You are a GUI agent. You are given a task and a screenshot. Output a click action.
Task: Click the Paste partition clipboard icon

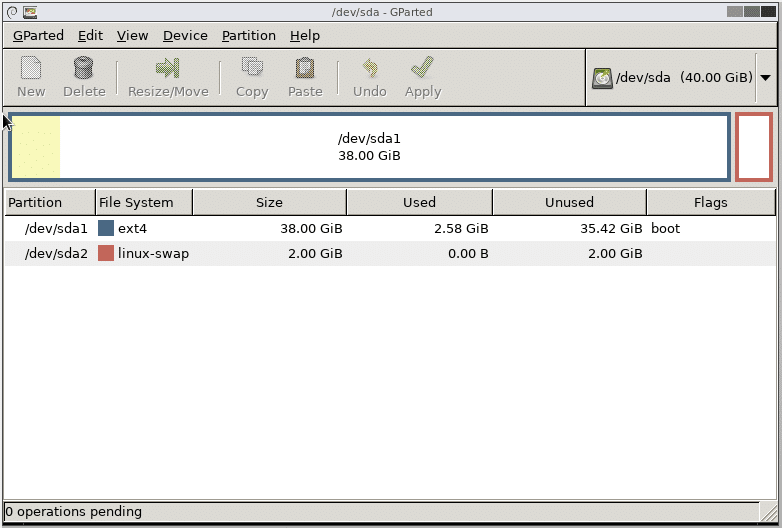coord(305,68)
